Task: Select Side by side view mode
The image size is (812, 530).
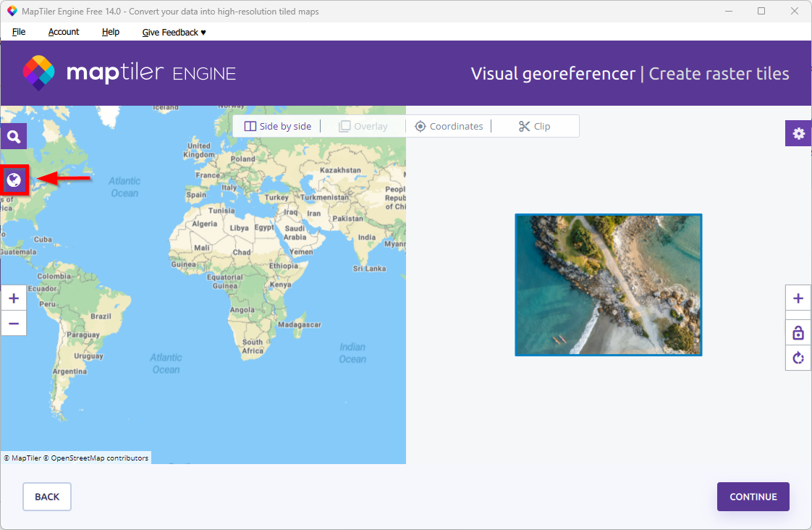Action: click(278, 127)
